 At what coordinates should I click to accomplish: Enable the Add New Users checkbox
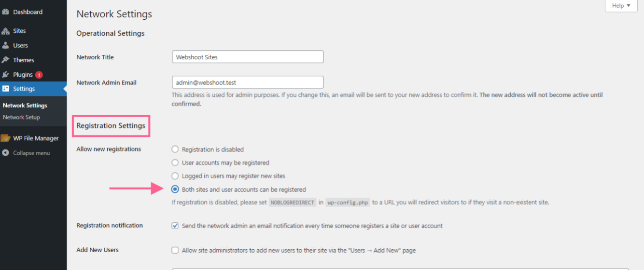(175, 250)
